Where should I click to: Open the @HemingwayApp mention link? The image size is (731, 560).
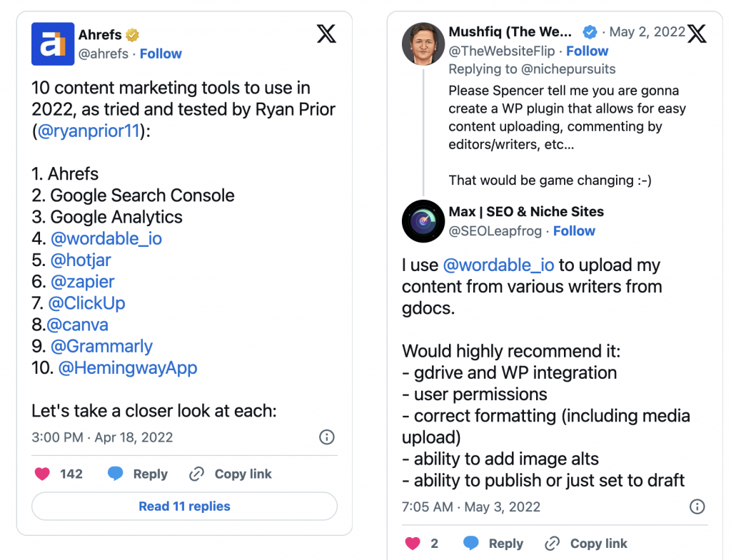(x=127, y=368)
